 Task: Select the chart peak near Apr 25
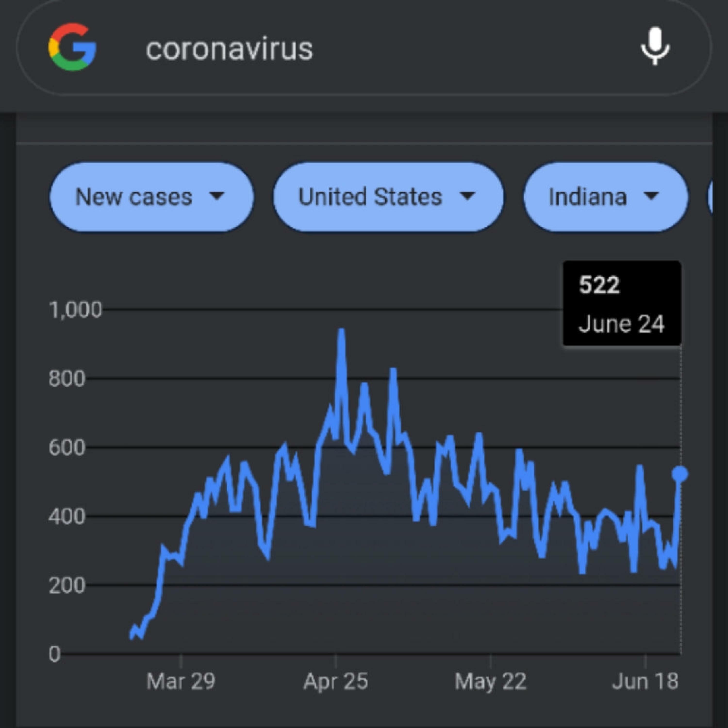pos(341,331)
